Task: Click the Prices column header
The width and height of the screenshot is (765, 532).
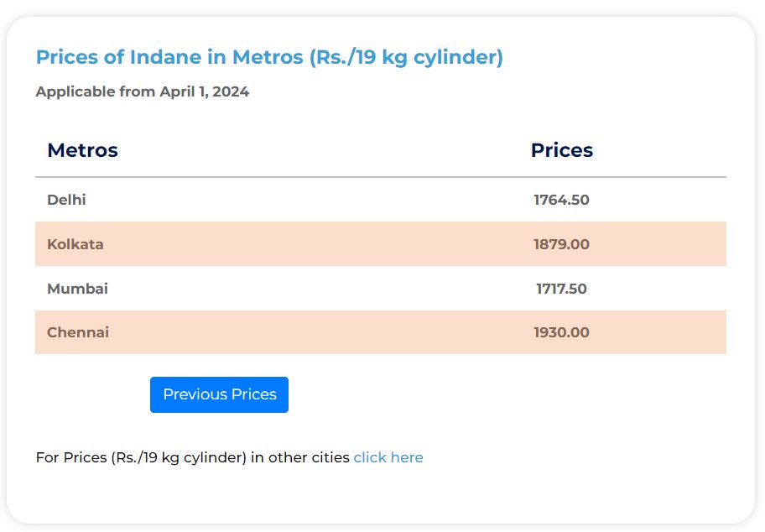Action: [x=561, y=150]
